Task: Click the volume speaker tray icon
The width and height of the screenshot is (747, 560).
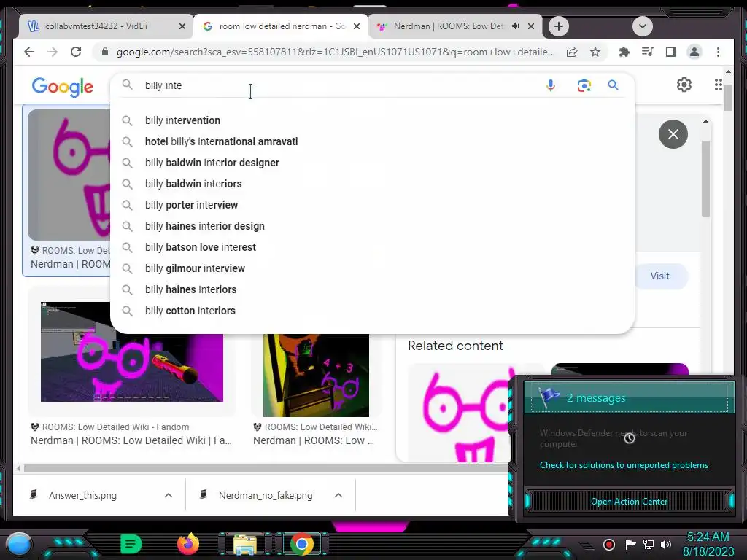Action: (666, 544)
